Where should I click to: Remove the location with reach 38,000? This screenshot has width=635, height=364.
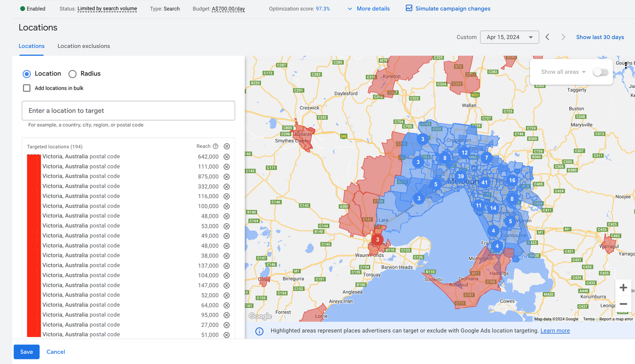click(x=227, y=256)
